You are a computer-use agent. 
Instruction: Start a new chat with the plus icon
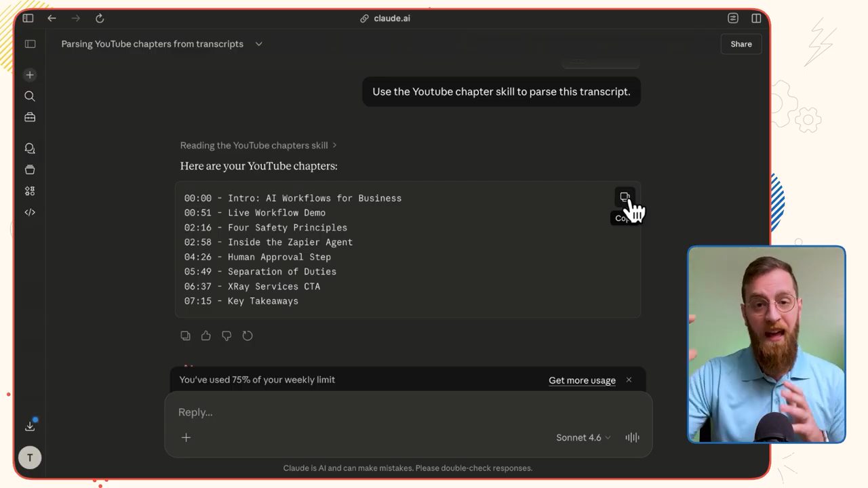(30, 75)
